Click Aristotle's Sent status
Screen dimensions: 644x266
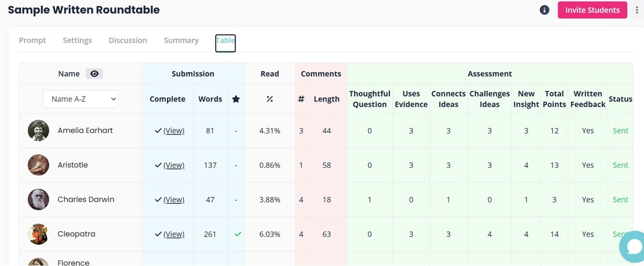[x=620, y=165]
